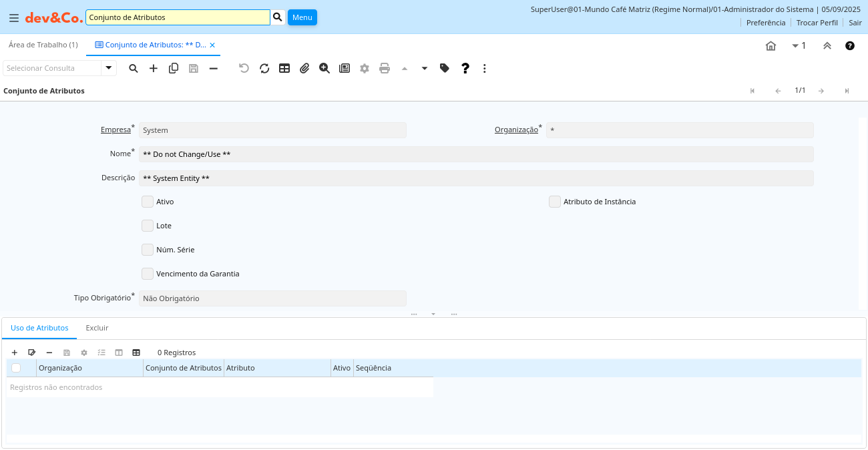The height and width of the screenshot is (450, 868).
Task: Open the zoom across magnifier icon
Action: [324, 68]
